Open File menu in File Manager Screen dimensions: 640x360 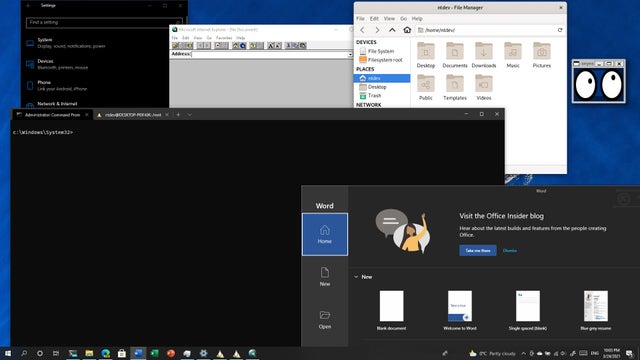(360, 19)
